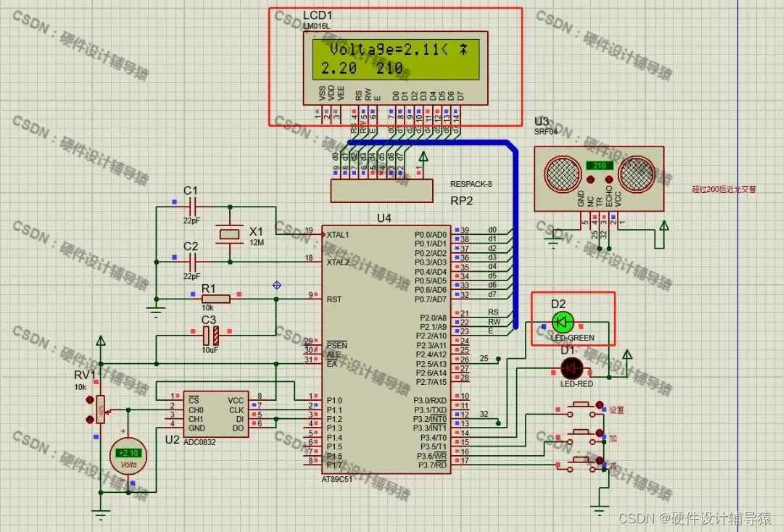The image size is (783, 532).
Task: Click the AT89C51 label below U4
Action: pos(337,480)
